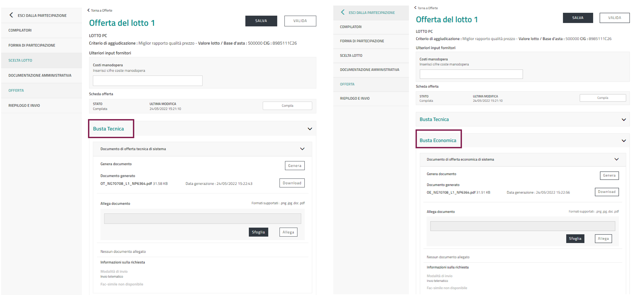The height and width of the screenshot is (295, 644).
Task: Click back arrow beside left ESCI DALLA PARTECIPAZIONE
Action: [x=11, y=15]
